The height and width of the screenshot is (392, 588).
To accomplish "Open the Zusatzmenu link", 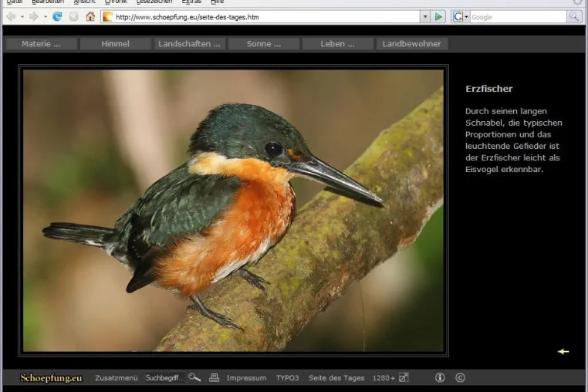I will pyautogui.click(x=117, y=378).
